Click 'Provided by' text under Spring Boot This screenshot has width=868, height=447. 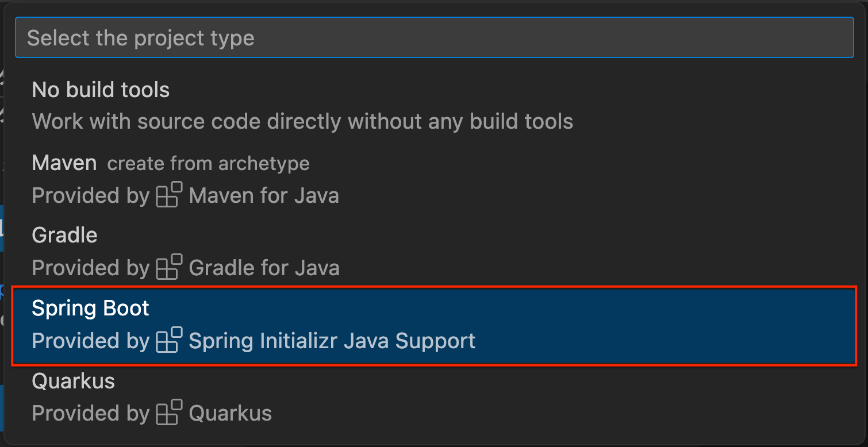pos(91,341)
